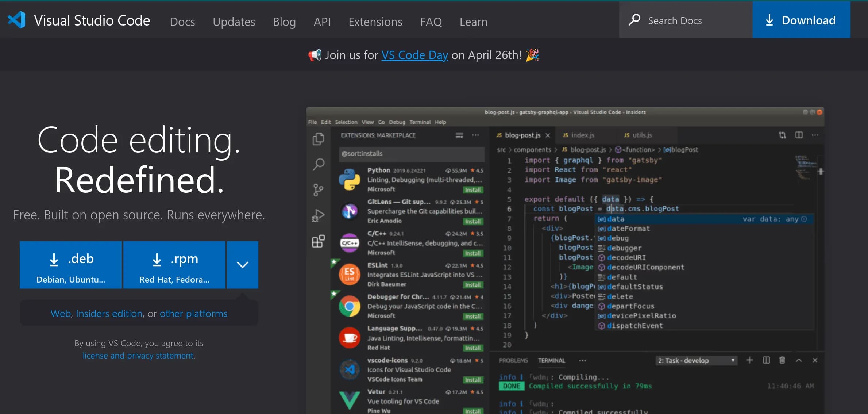
Task: Click the Search Docs magnifier icon
Action: (x=634, y=20)
